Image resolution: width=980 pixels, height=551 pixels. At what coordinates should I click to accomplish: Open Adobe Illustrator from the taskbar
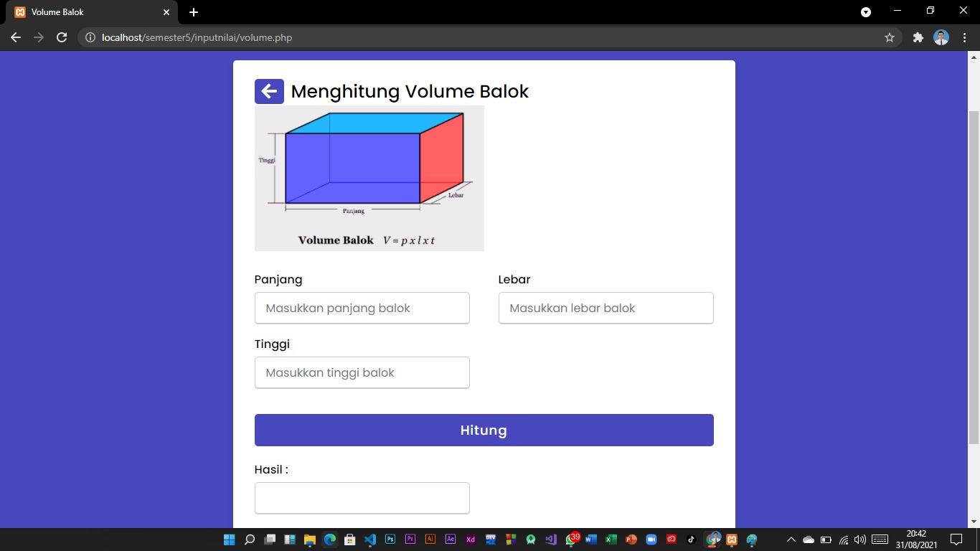[x=430, y=539]
